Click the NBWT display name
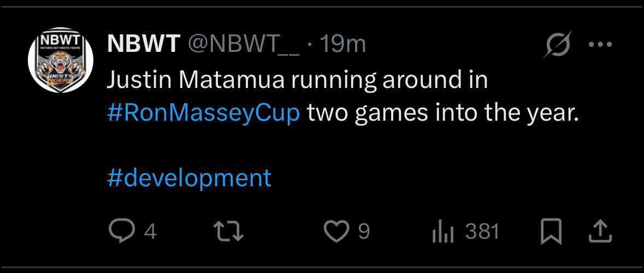Image resolution: width=644 pixels, height=273 pixels. [144, 44]
